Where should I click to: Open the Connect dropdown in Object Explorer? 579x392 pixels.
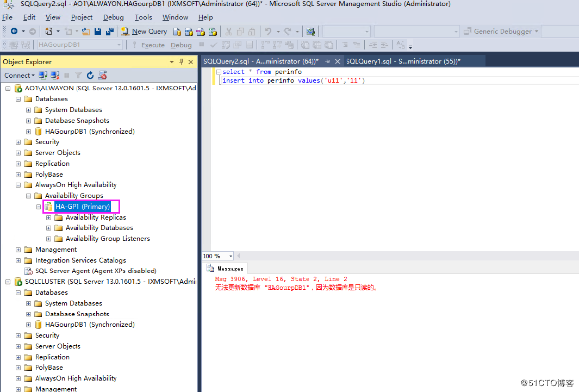click(19, 75)
